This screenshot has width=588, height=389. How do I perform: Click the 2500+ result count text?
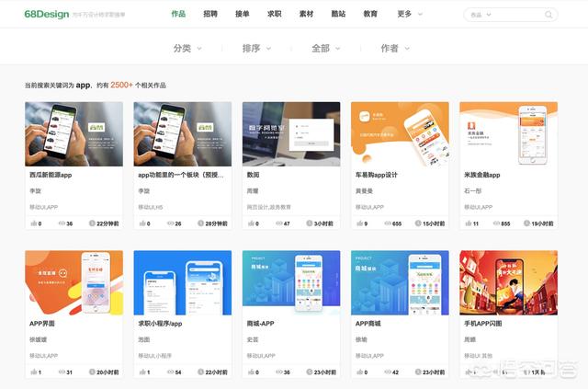click(121, 86)
